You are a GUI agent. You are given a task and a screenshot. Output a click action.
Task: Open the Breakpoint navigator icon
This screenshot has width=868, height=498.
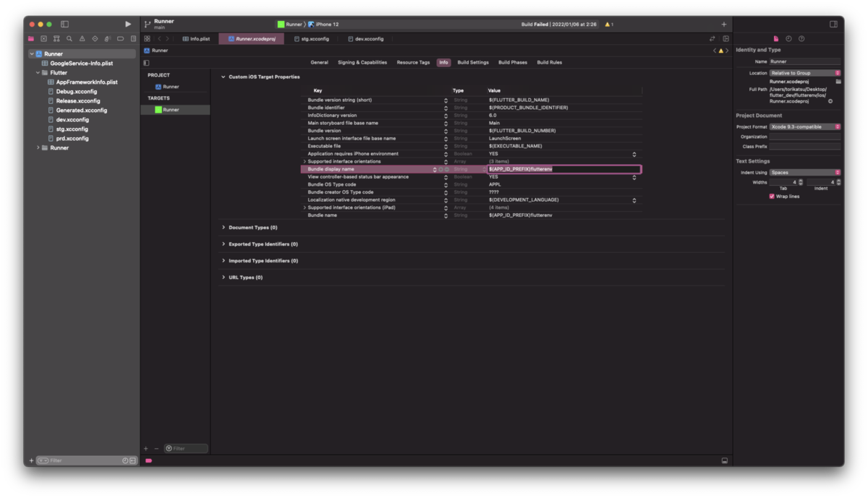point(120,39)
